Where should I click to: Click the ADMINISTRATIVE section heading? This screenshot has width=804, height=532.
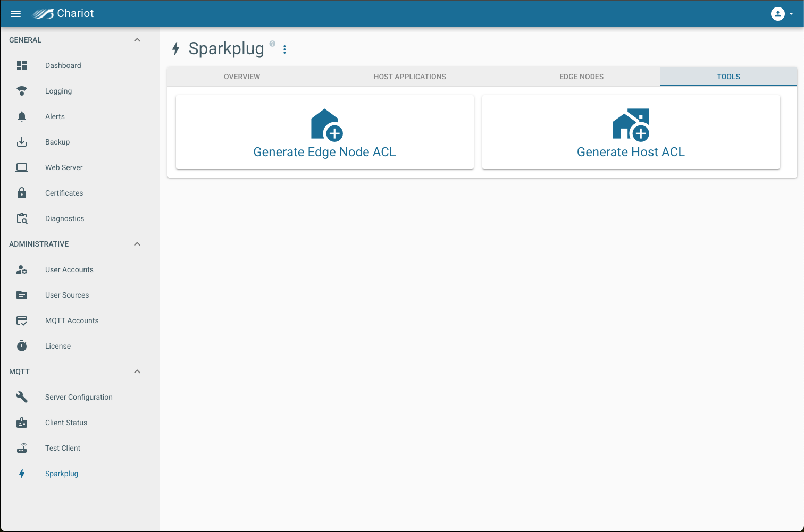coord(39,244)
